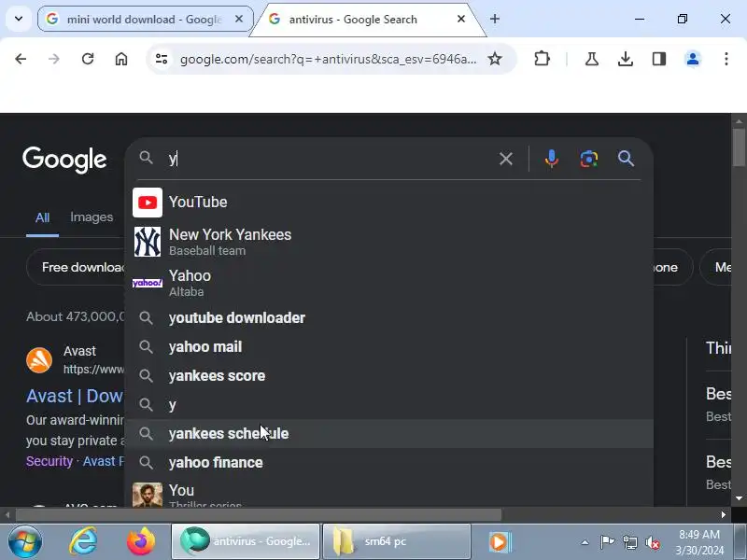The width and height of the screenshot is (747, 560).
Task: Click the horizontal scrollbar thumb
Action: pyautogui.click(x=259, y=515)
